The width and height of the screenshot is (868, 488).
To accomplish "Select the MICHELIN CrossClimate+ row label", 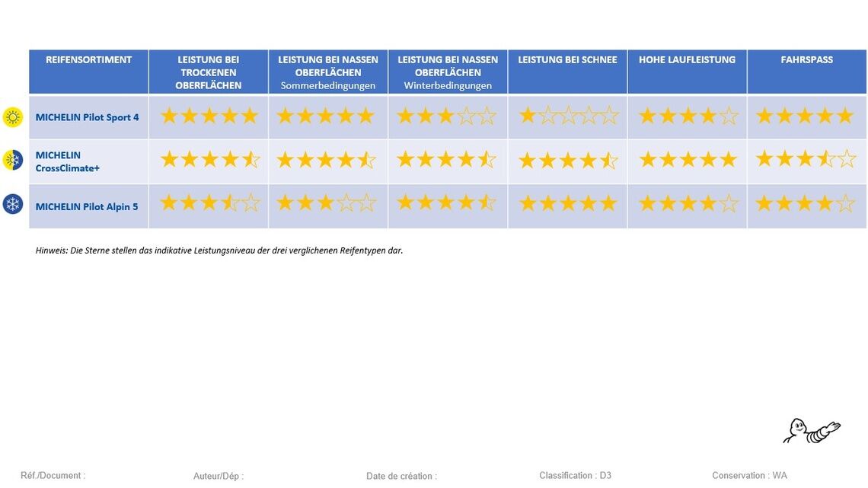I will coord(68,161).
